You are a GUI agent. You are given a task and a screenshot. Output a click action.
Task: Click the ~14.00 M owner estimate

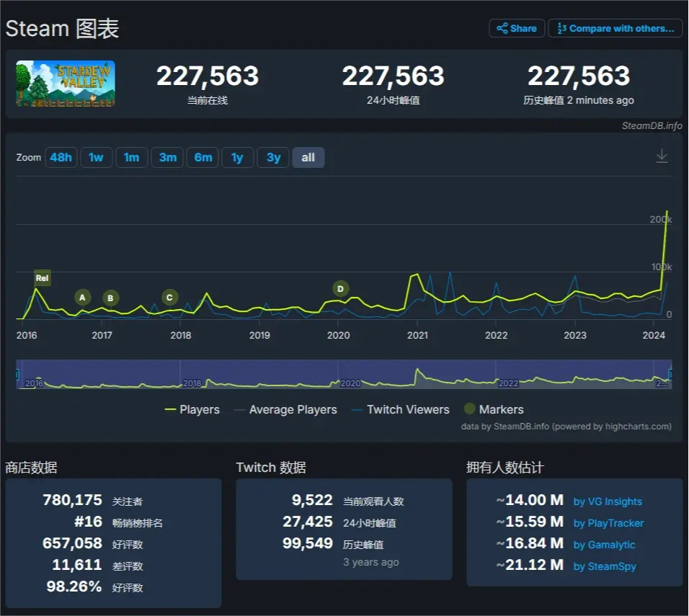tap(530, 500)
